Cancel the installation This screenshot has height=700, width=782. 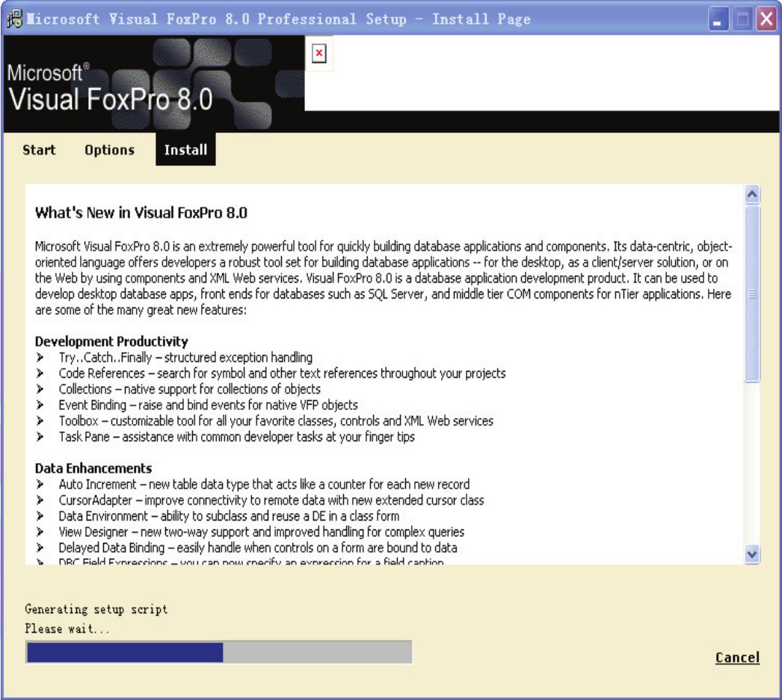click(x=737, y=657)
